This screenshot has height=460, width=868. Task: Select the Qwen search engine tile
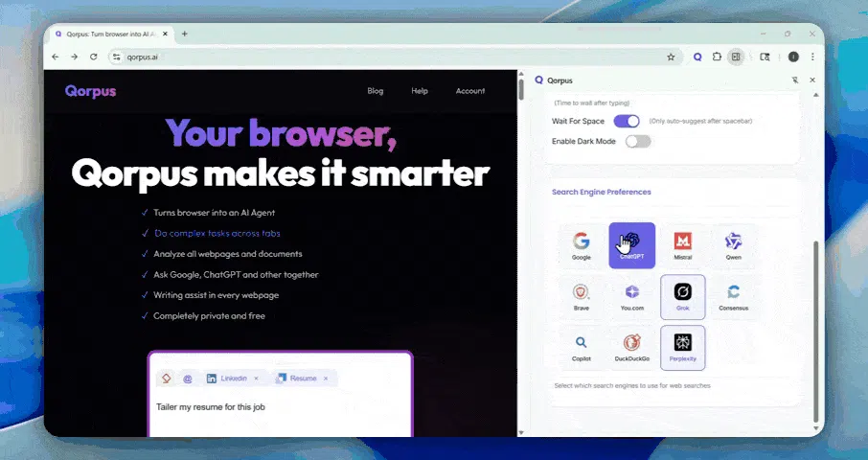734,245
